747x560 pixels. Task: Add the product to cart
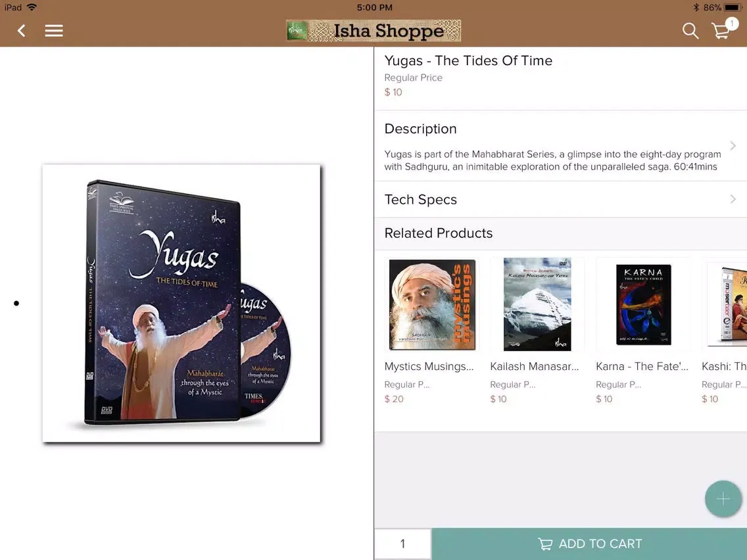point(589,544)
